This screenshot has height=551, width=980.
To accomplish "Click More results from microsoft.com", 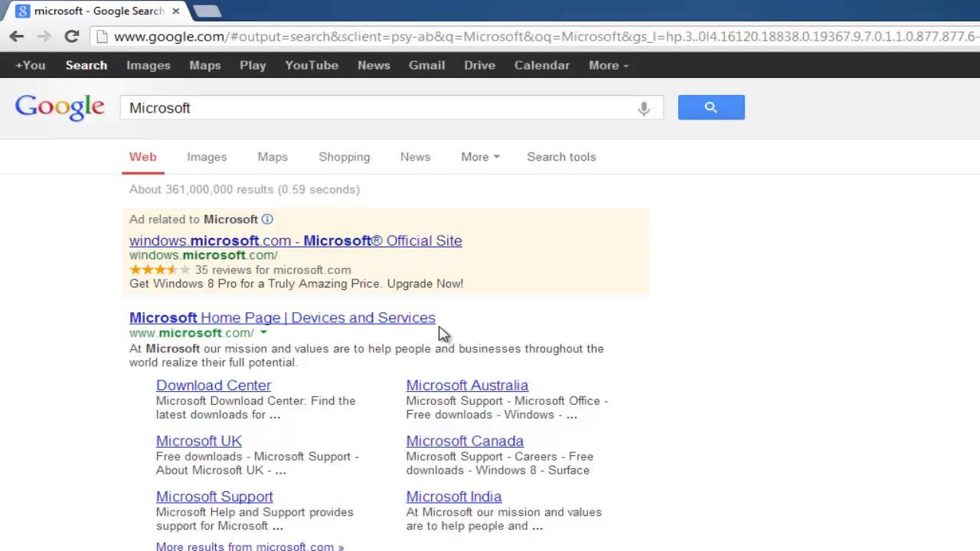I will click(250, 546).
